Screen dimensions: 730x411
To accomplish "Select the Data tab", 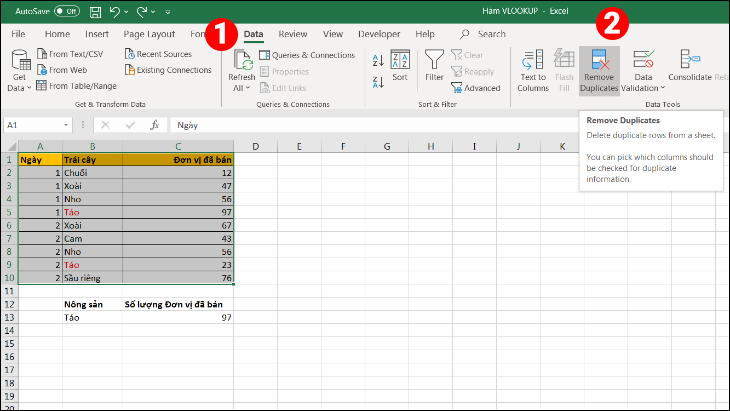I will click(x=253, y=34).
